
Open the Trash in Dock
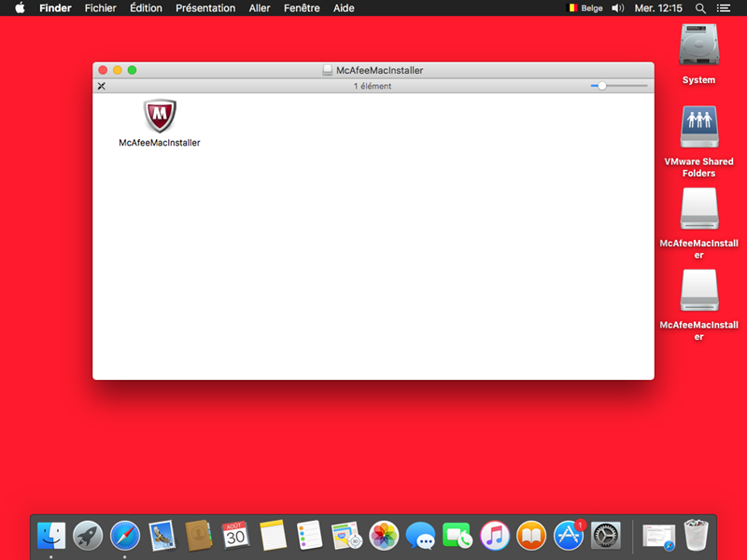[696, 535]
